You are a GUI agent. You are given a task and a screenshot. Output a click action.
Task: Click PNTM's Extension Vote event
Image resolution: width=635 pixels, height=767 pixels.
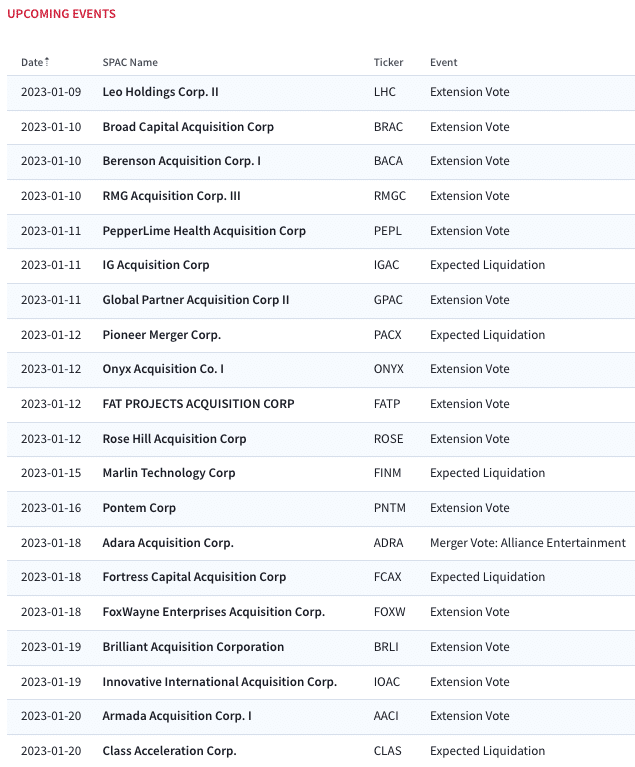(470, 508)
